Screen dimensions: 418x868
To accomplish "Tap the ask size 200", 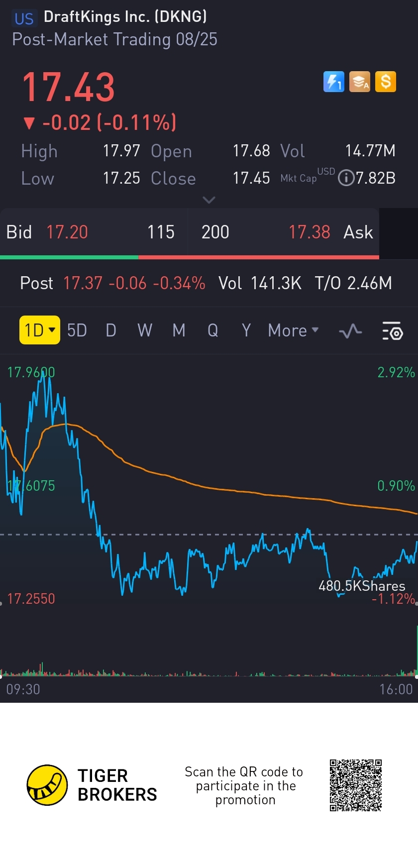I will tap(215, 232).
